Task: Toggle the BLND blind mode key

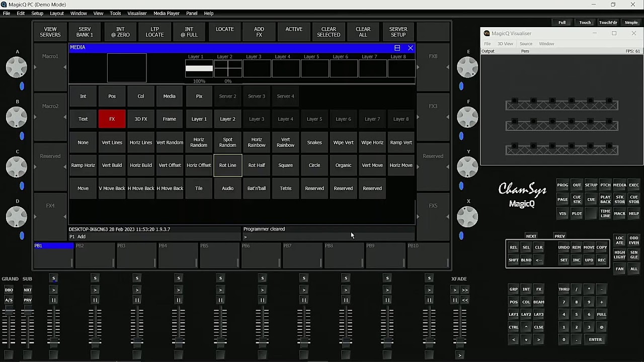Action: (526, 260)
